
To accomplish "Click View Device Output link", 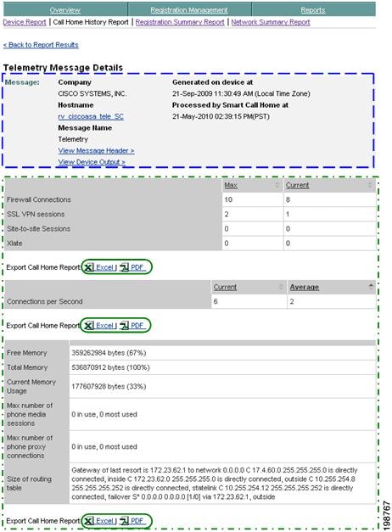I will [x=92, y=162].
